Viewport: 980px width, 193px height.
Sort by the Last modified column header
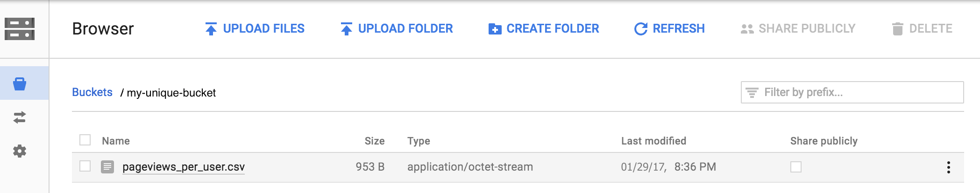[x=653, y=141]
